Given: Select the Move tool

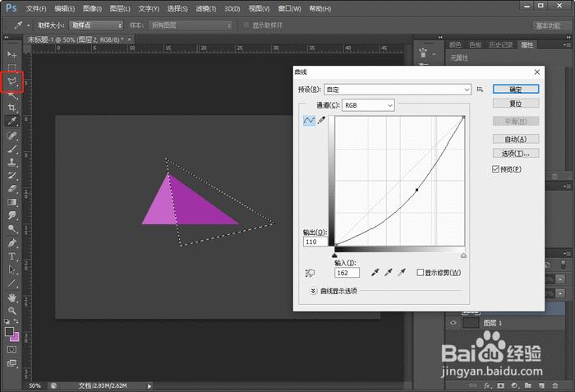Looking at the screenshot, I should pyautogui.click(x=11, y=55).
